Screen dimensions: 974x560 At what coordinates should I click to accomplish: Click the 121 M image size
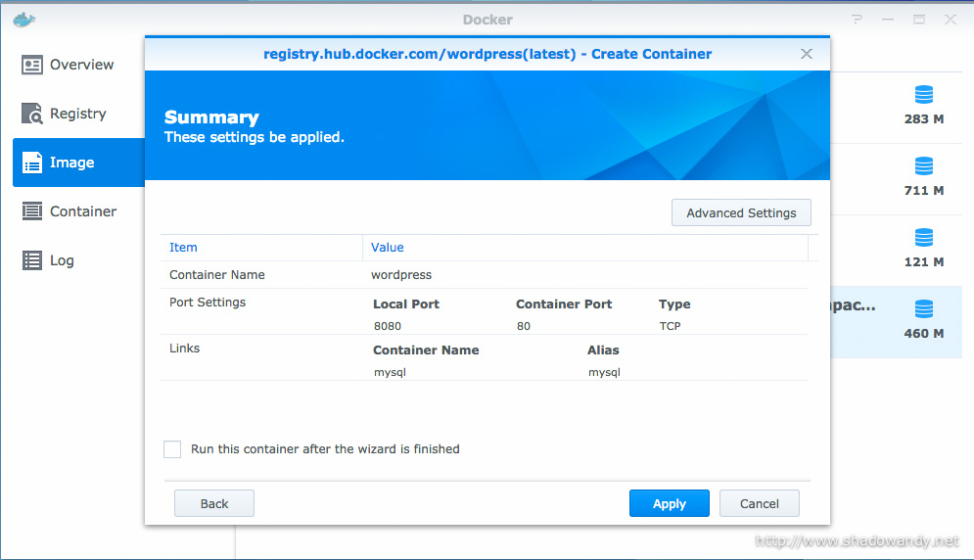(924, 261)
